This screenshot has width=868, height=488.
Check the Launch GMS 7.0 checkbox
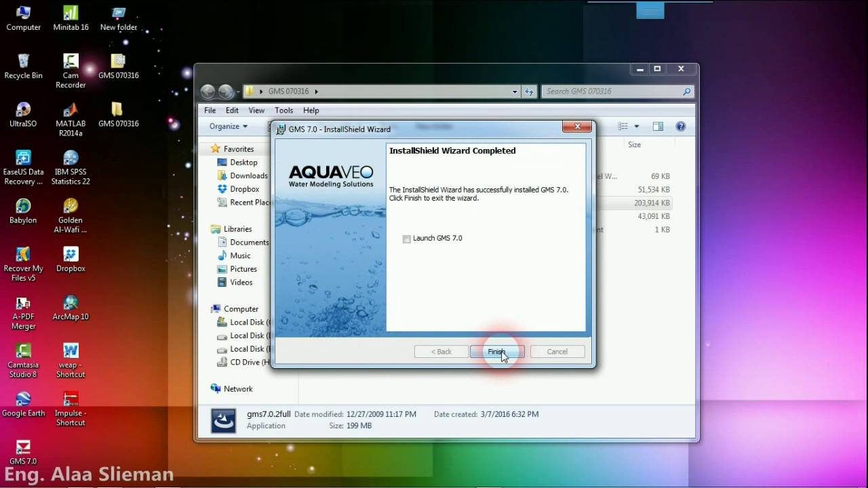click(407, 239)
